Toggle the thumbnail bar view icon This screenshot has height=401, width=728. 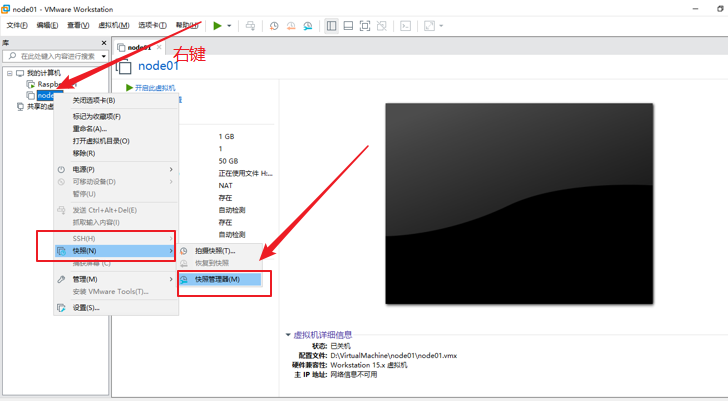348,26
